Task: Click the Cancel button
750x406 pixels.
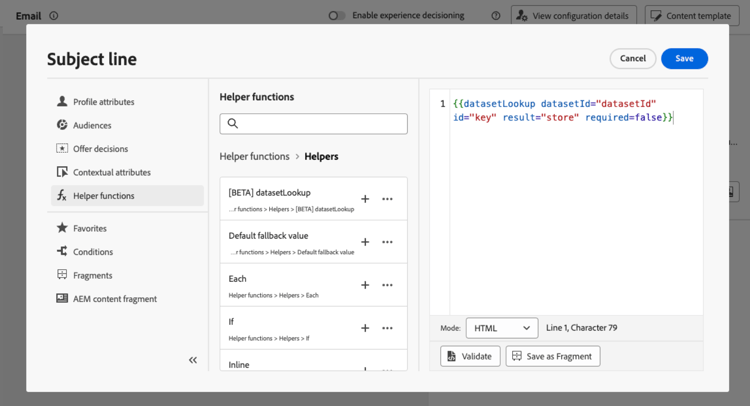Action: 633,59
